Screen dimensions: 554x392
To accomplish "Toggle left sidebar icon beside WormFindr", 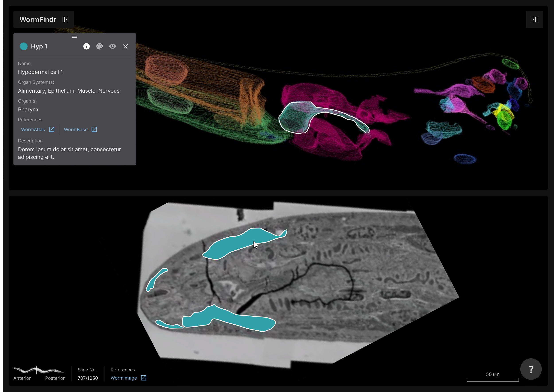I will (x=65, y=20).
